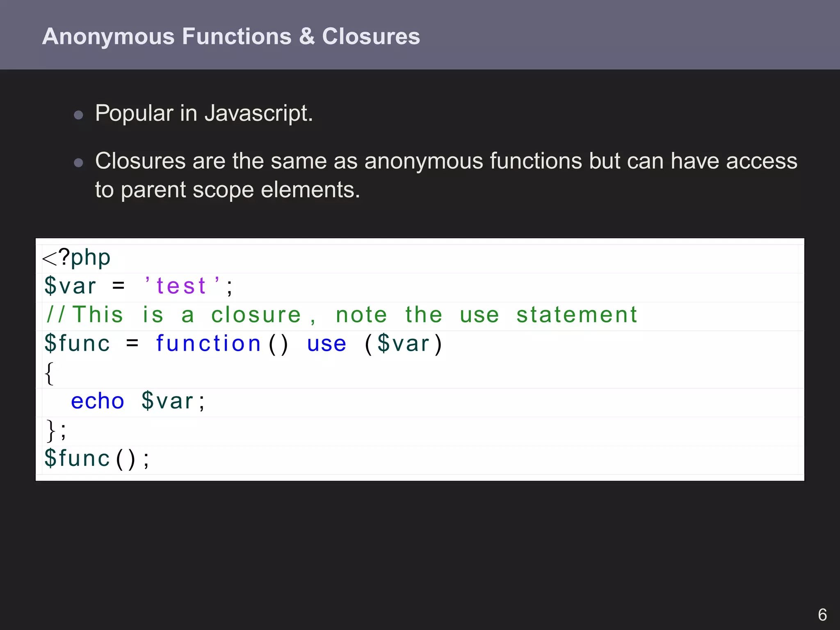Viewport: 840px width, 630px height.
Task: Click the code line '$func = function() use ($var)'
Action: (243, 344)
